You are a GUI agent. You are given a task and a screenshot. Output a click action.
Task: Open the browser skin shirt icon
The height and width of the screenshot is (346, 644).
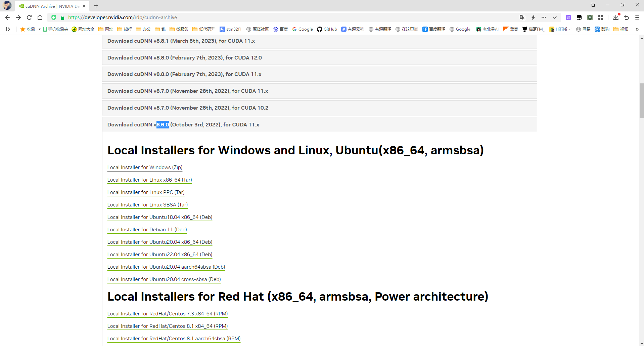pyautogui.click(x=593, y=5)
